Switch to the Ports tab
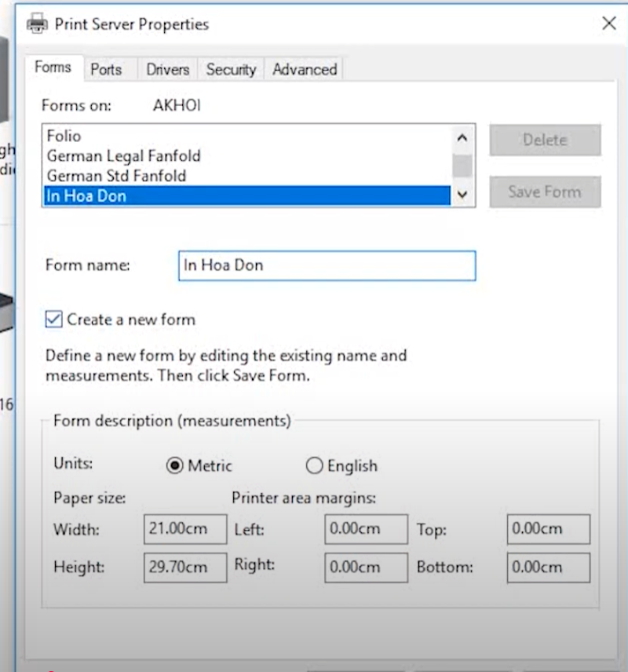The width and height of the screenshot is (628, 672). pos(106,69)
